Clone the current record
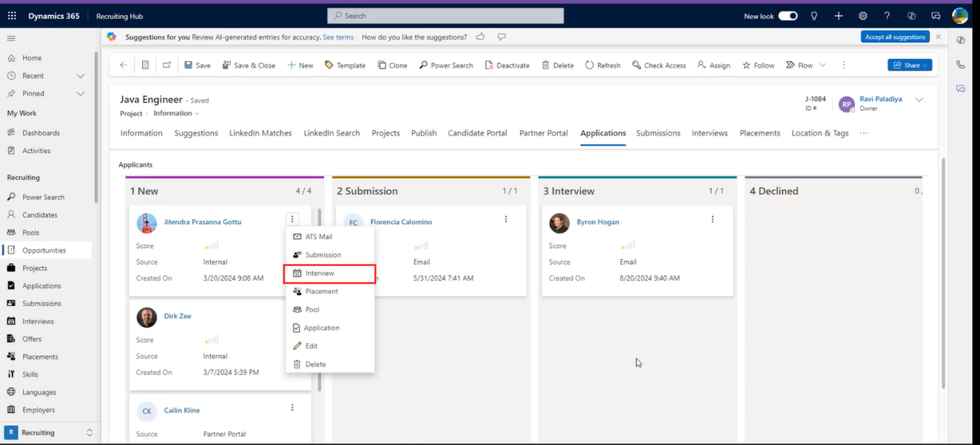This screenshot has height=445, width=980. [392, 65]
